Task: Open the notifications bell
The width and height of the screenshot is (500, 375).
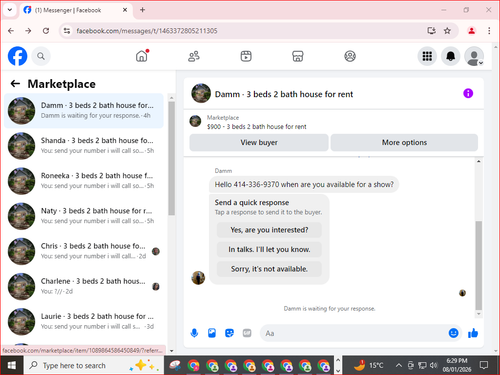Action: click(x=451, y=56)
